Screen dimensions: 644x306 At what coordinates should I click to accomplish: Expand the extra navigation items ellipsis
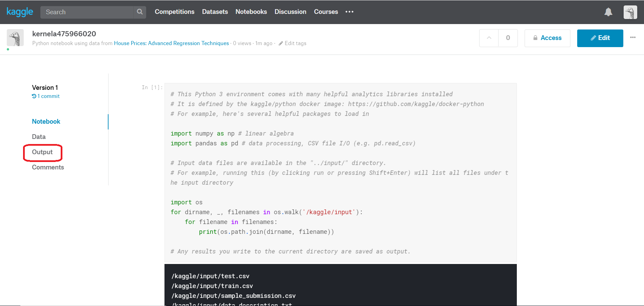(349, 12)
